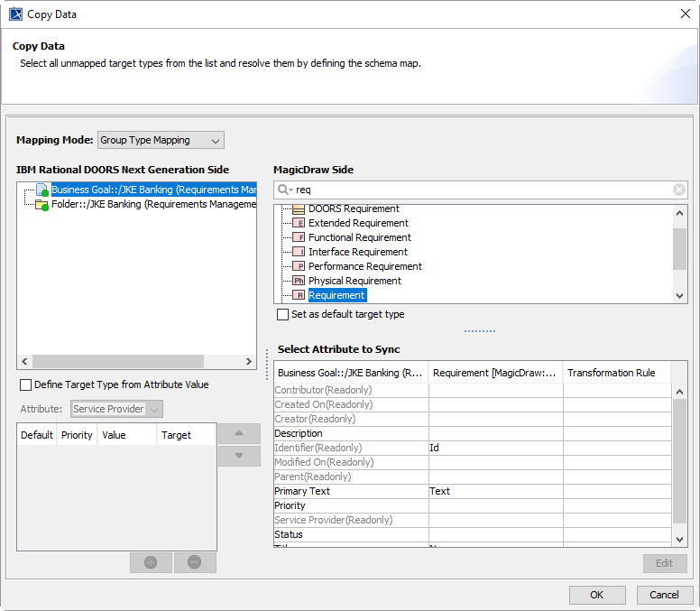Click the Functional Requirement icon

click(x=299, y=237)
